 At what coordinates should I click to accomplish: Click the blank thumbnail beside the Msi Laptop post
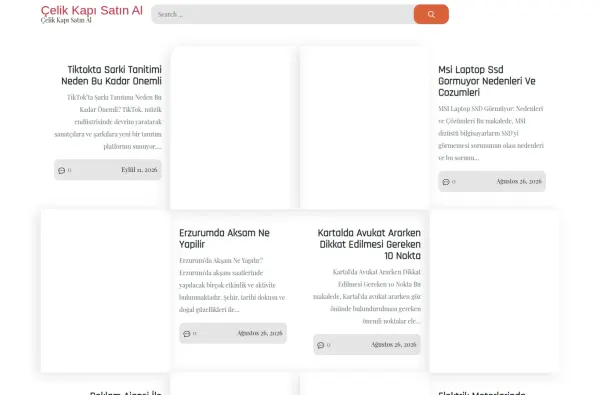click(x=365, y=128)
